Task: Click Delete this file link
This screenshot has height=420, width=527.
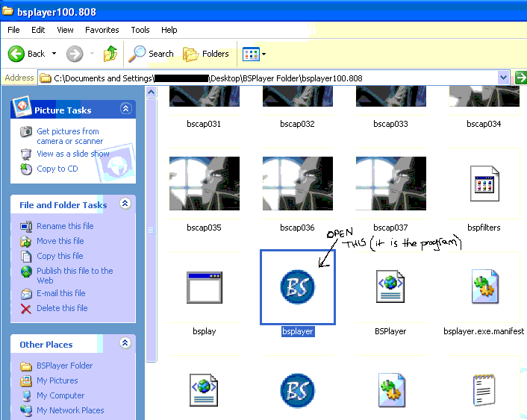Action: (62, 308)
